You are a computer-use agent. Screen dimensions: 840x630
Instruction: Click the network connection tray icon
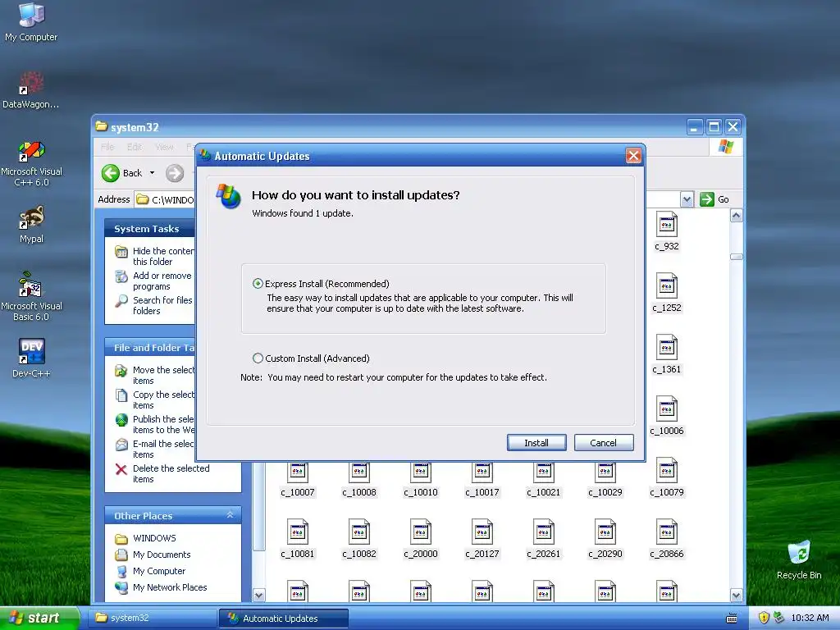coord(778,618)
